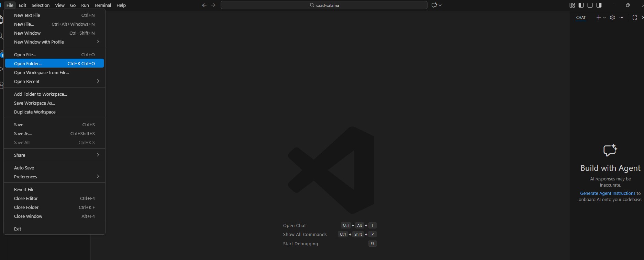Viewport: 644px width, 260px height.
Task: Open the Customize Layout icon
Action: click(x=572, y=5)
